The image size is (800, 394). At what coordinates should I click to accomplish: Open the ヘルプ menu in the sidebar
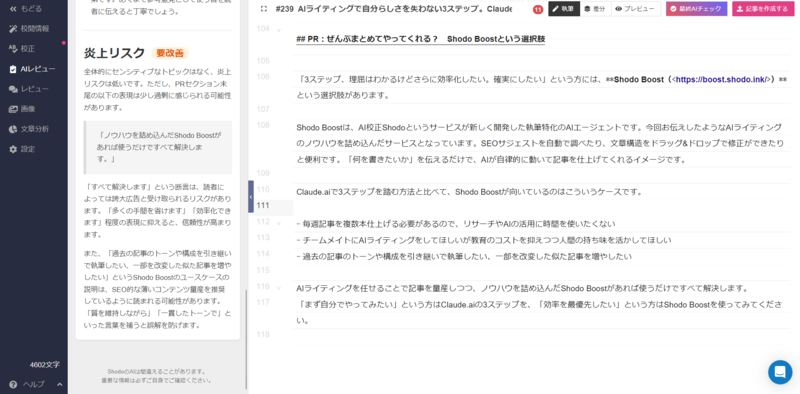[x=28, y=384]
